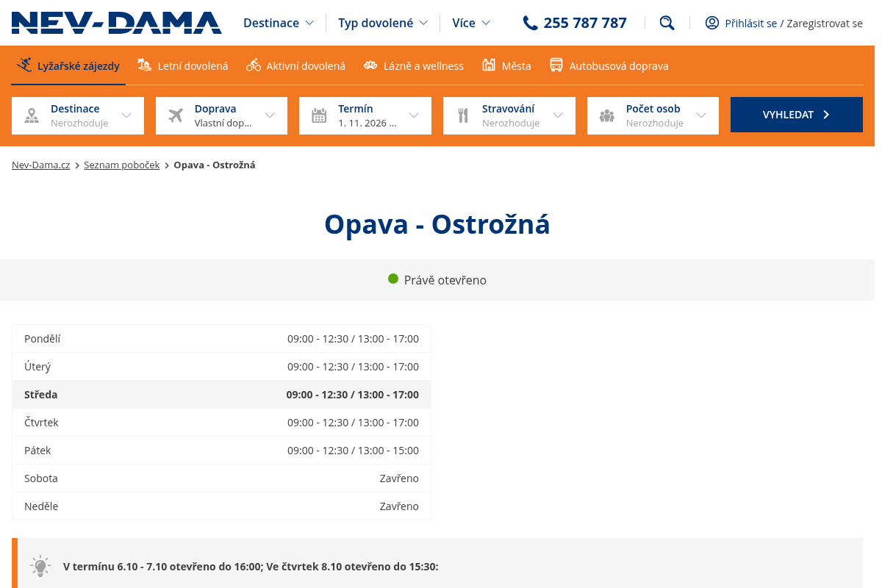
Task: Click the Opava - Ostrožná breadcrumb text
Action: [215, 165]
